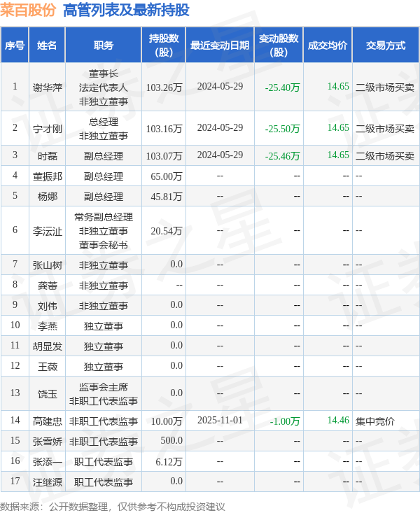Click the position text 董事会秘书
Viewport: 420px width, 513px height.
[x=104, y=245]
